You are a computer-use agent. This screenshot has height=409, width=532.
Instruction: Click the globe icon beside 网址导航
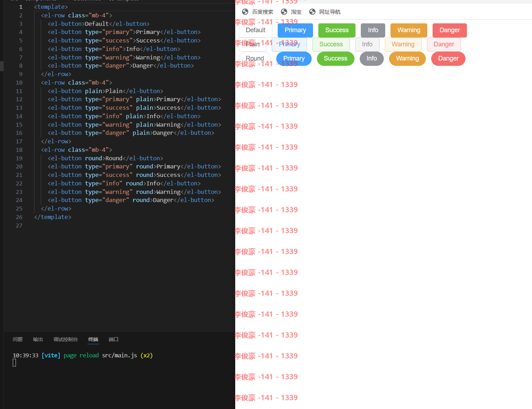point(312,12)
